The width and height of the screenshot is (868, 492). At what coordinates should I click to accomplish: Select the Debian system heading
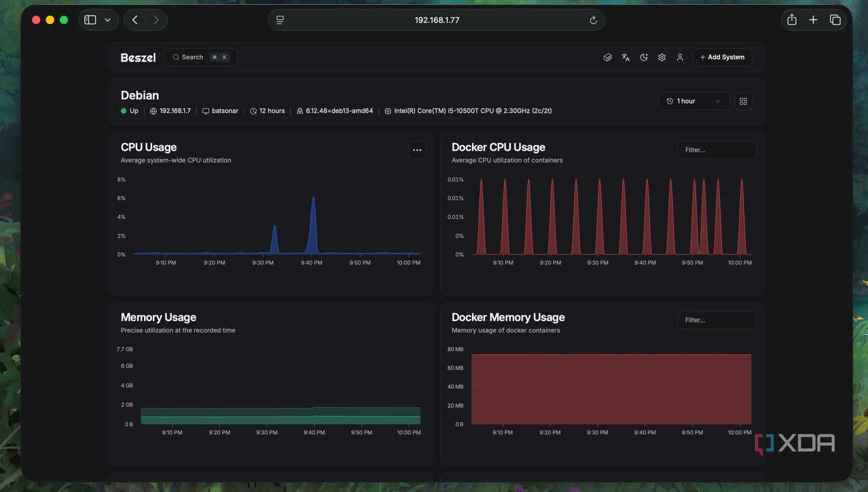tap(140, 95)
